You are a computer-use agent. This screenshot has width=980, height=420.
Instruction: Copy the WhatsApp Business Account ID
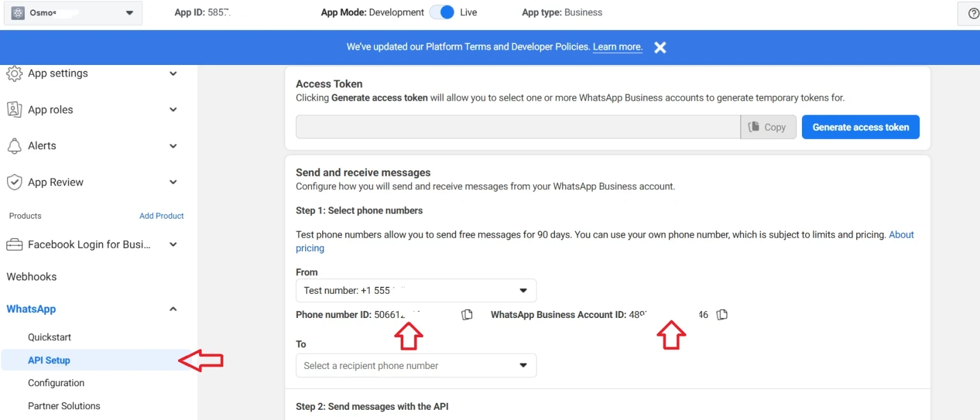(722, 315)
